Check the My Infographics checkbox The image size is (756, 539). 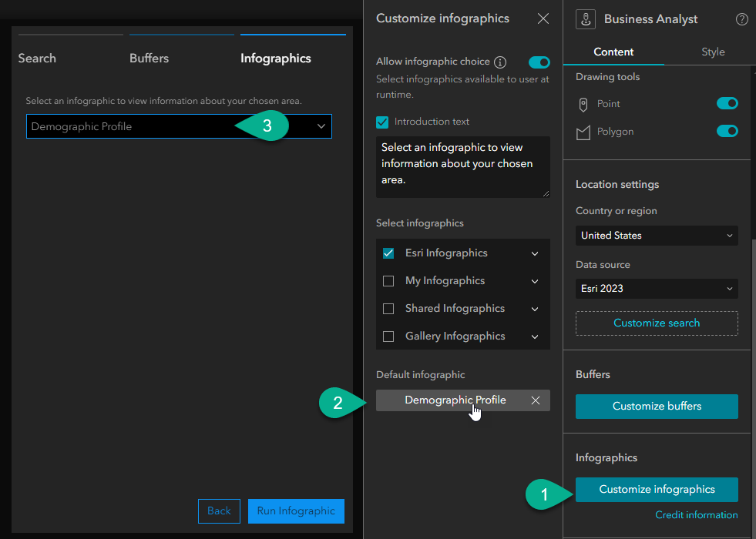(388, 281)
